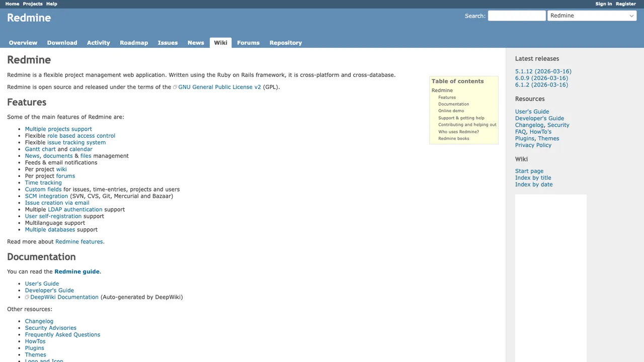Jump to Redmine books in contents
The width and height of the screenshot is (644, 362).
pos(453,139)
